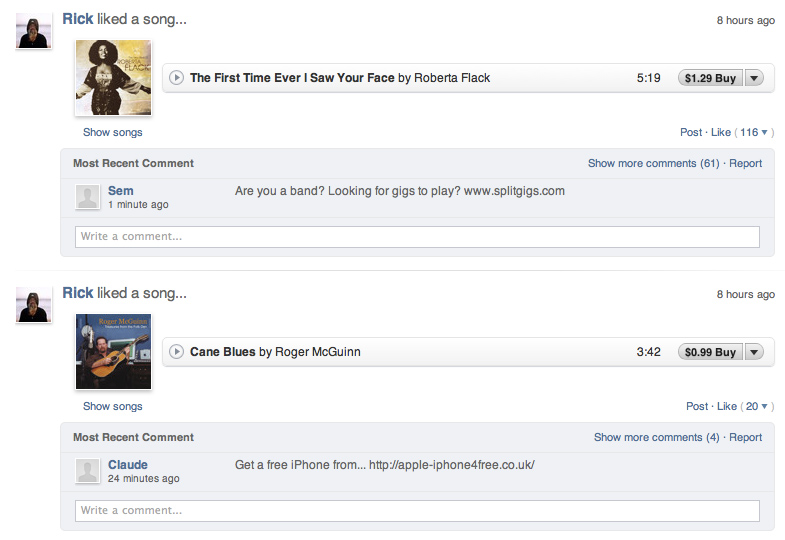Show more comments (4)
785x540 pixels.
tap(656, 437)
